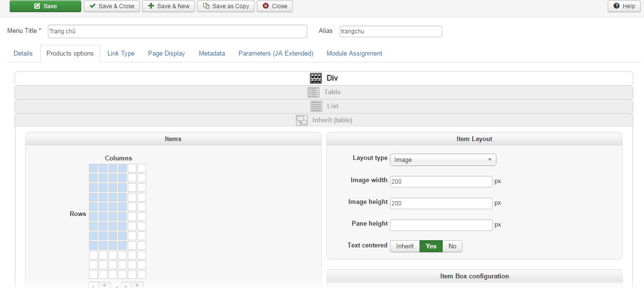Set Text centered to No
This screenshot has width=644, height=288.
tap(452, 246)
